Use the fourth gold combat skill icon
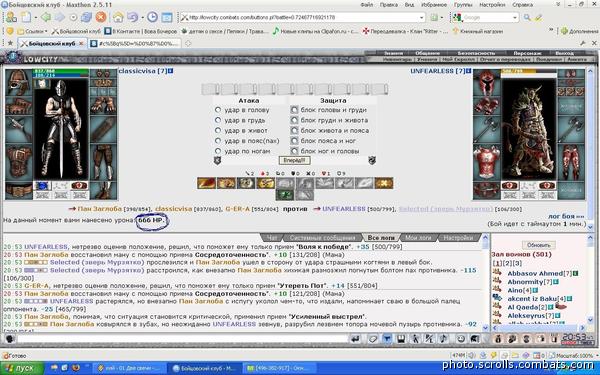Viewport: 600px width, 375px height. click(266, 183)
